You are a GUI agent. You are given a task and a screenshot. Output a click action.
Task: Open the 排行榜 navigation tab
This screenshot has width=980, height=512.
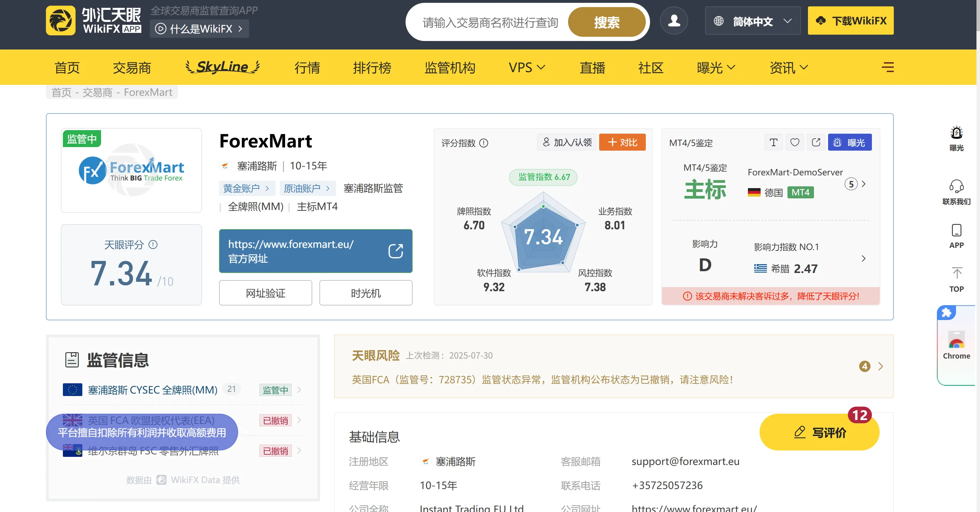[x=372, y=68]
